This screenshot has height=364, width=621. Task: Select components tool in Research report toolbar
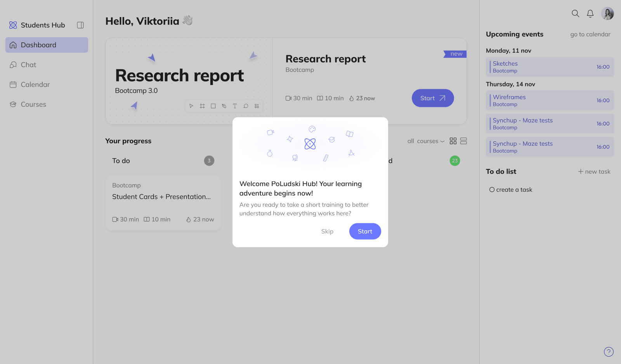(x=257, y=106)
